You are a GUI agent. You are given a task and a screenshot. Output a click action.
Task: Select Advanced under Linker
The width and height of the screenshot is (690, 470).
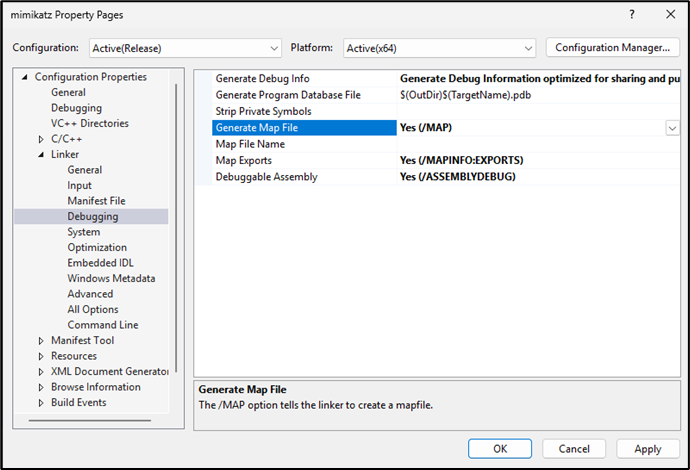click(90, 294)
